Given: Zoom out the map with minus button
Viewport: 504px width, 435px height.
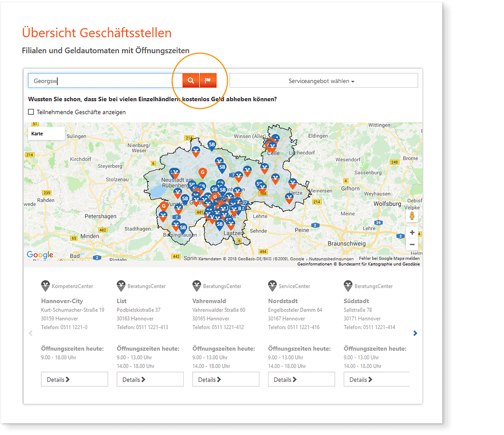Looking at the screenshot, I should click(412, 244).
